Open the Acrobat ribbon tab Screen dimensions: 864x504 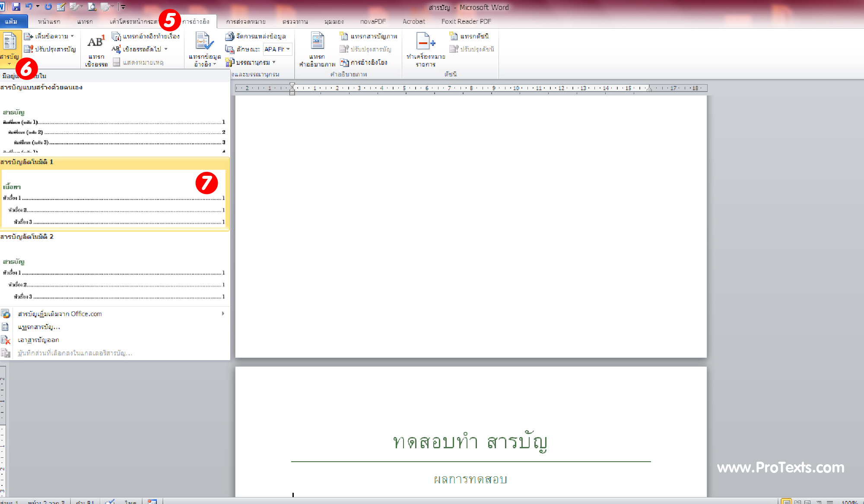point(413,21)
